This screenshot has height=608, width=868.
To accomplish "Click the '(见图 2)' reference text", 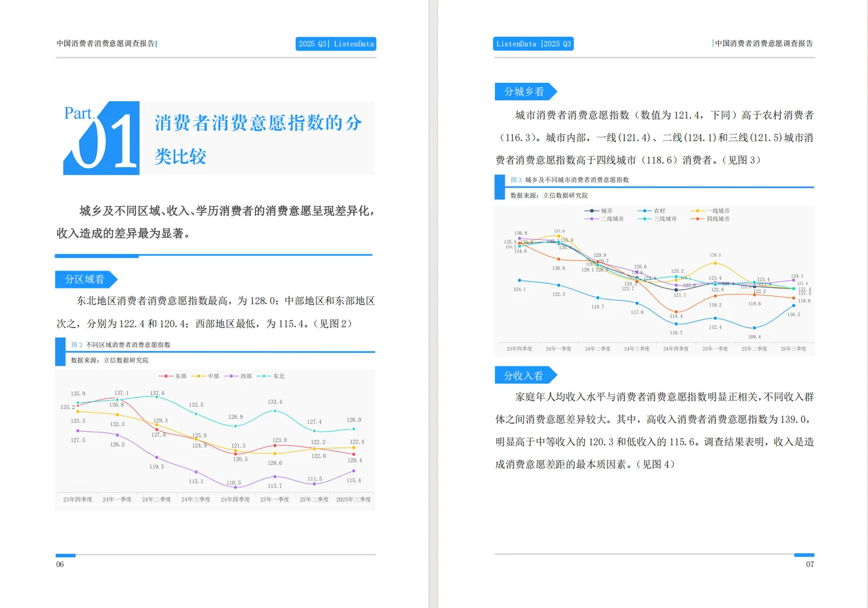I will 332,324.
